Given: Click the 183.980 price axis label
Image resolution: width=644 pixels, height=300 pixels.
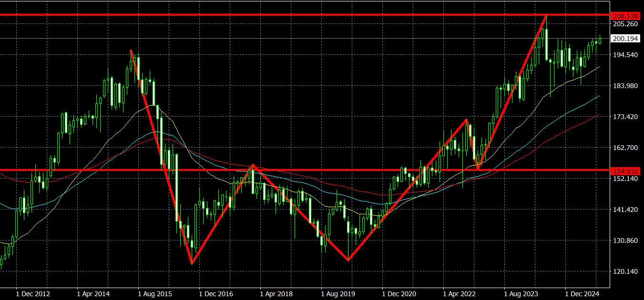Looking at the screenshot, I should 624,86.
